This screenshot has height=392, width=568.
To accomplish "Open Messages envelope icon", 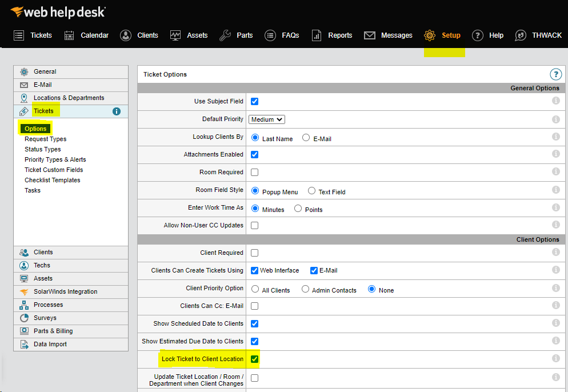I will (370, 35).
